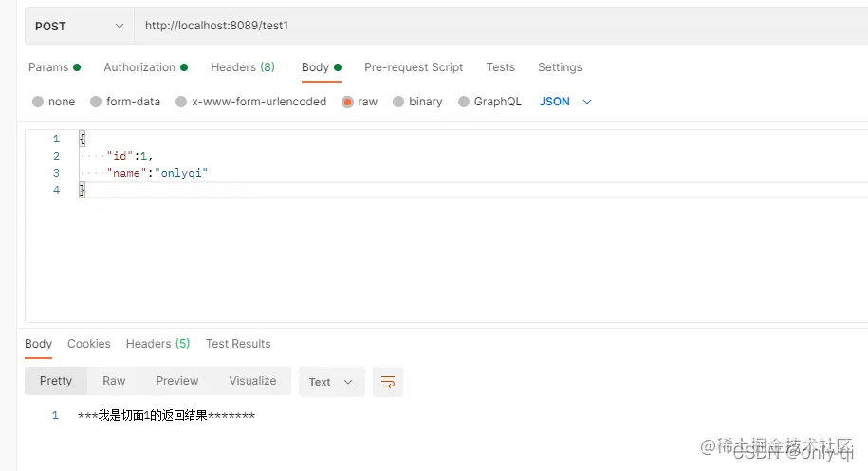Select the Pretty response view
Viewport: 868px width, 471px height.
[56, 381]
